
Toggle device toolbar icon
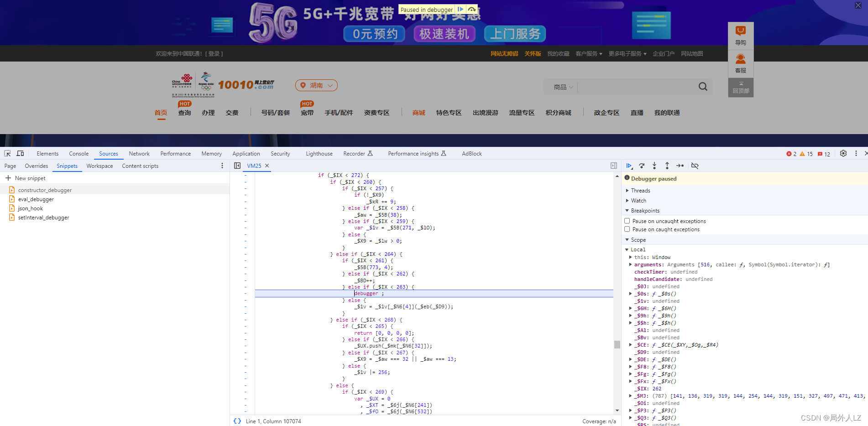click(20, 153)
